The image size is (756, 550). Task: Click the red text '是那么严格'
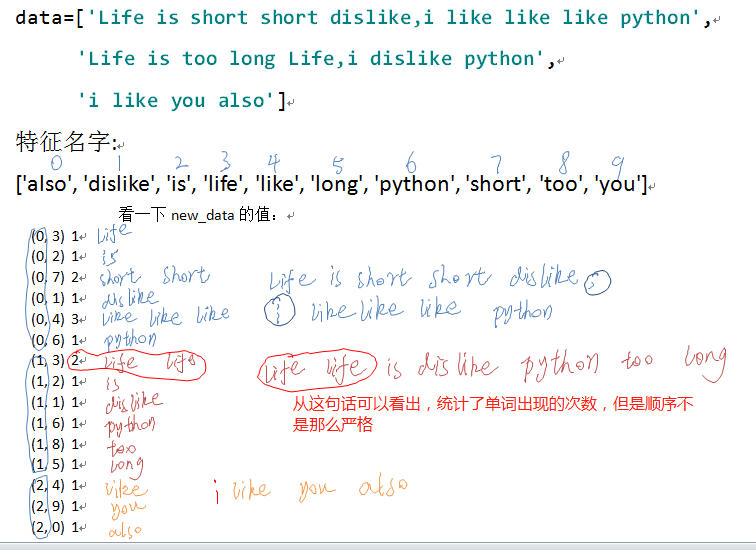point(333,425)
